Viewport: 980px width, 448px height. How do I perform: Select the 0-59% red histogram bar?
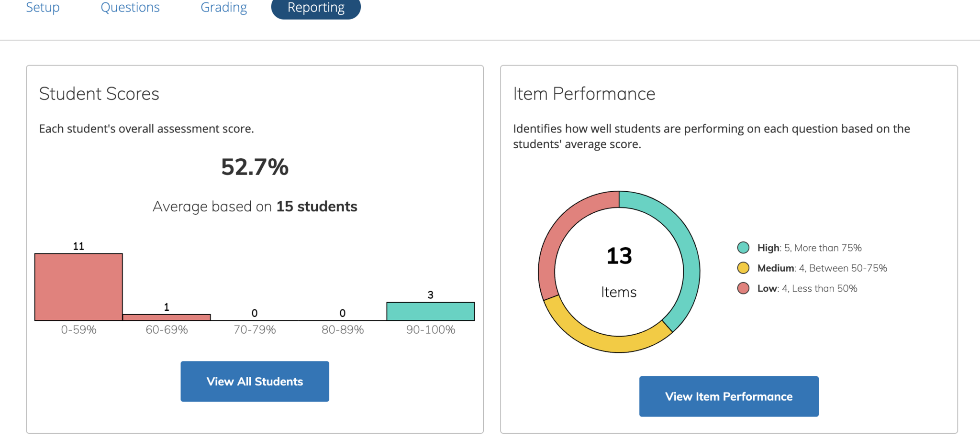(78, 287)
